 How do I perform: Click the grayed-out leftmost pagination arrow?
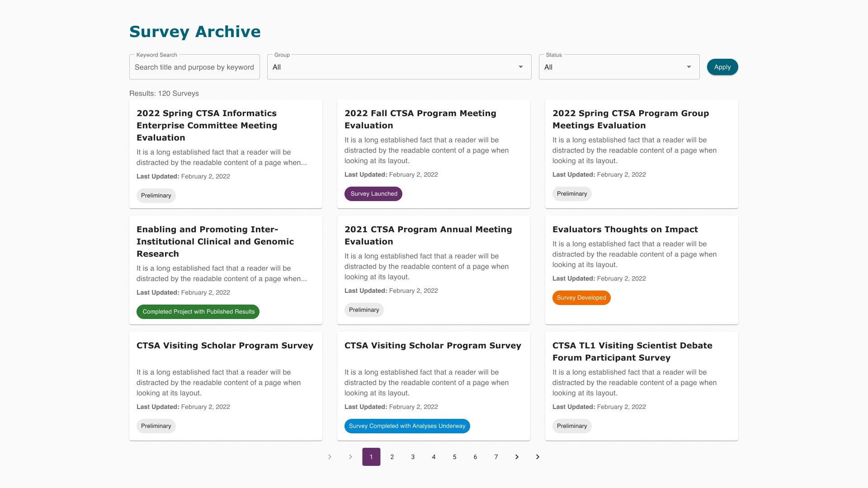click(330, 457)
